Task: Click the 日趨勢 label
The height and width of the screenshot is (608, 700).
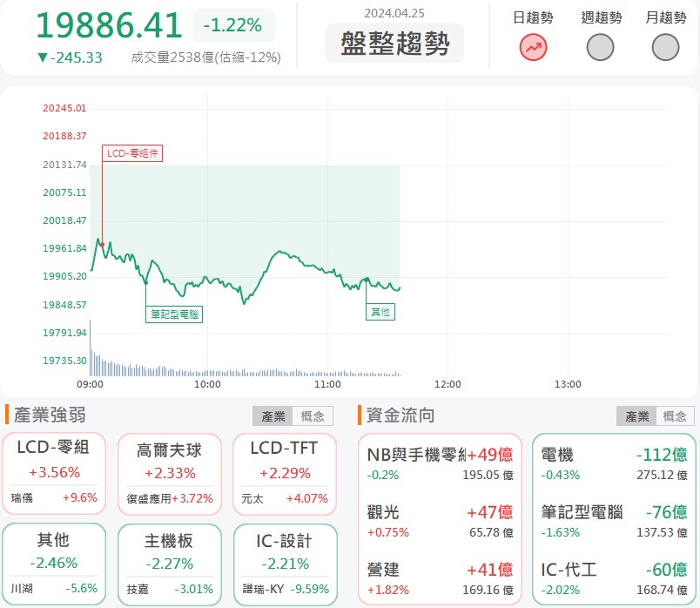Action: click(x=533, y=18)
